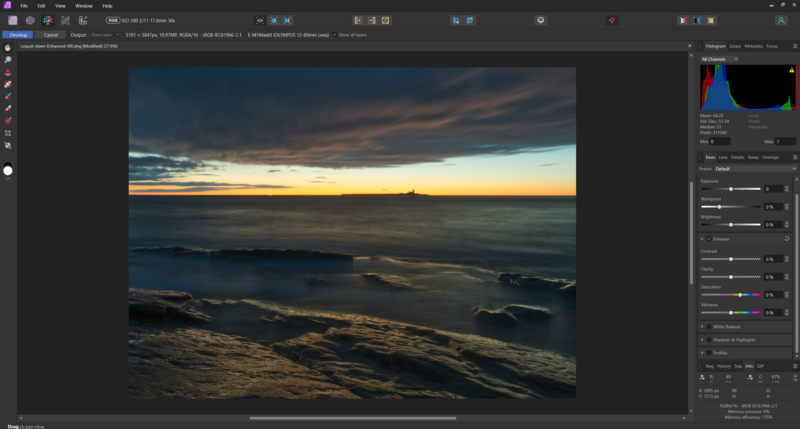The width and height of the screenshot is (800, 429).
Task: Select the Overlay Erase tool
Action: click(8, 109)
